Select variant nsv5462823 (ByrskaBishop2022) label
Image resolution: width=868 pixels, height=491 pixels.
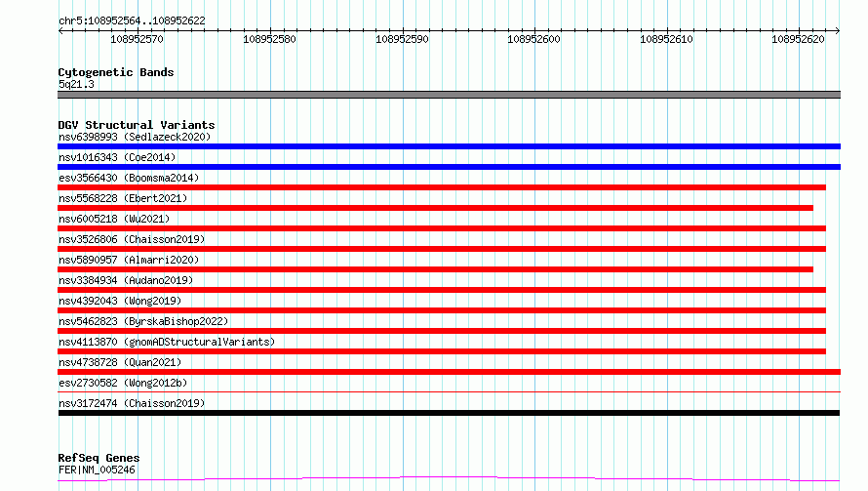coord(143,321)
